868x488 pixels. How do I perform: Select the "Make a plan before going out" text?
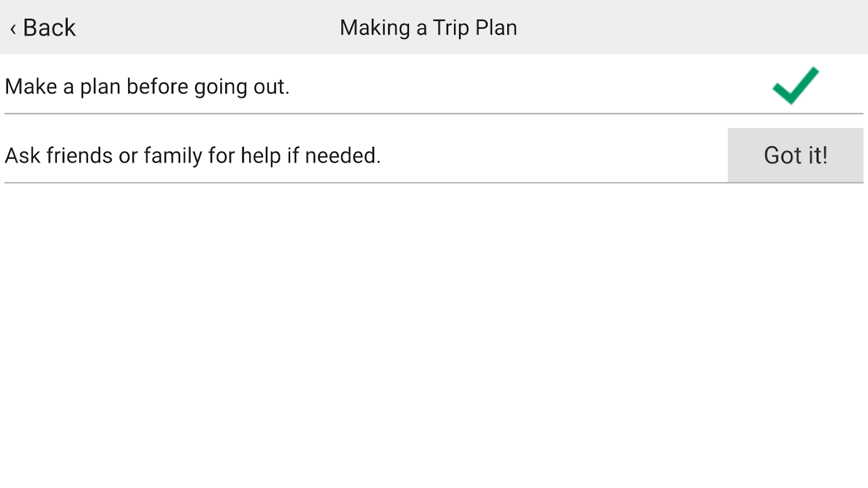[147, 87]
